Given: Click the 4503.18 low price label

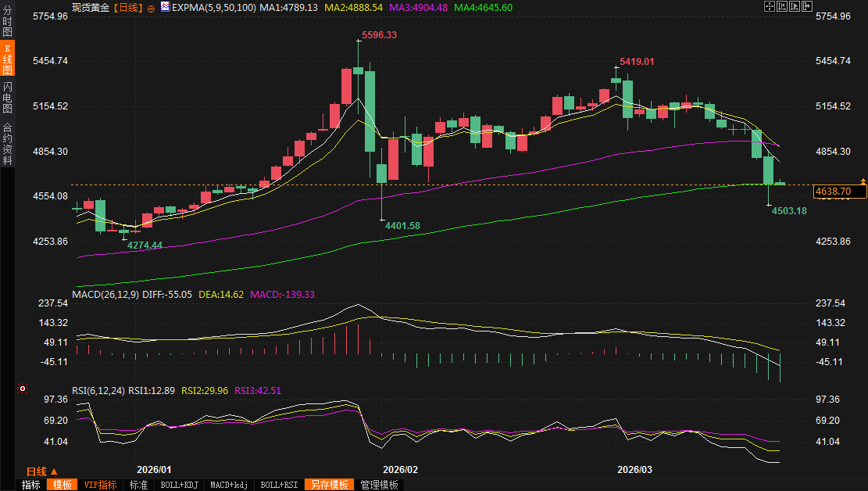Looking at the screenshot, I should click(789, 210).
